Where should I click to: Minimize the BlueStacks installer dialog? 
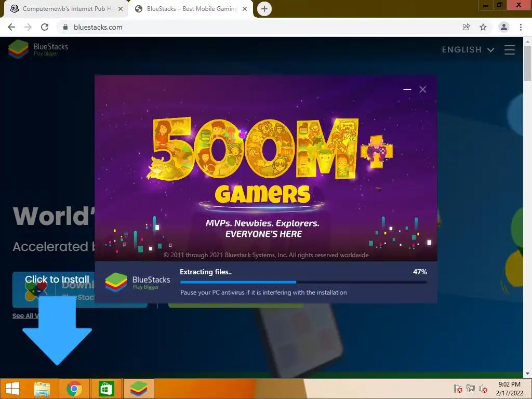click(x=407, y=89)
